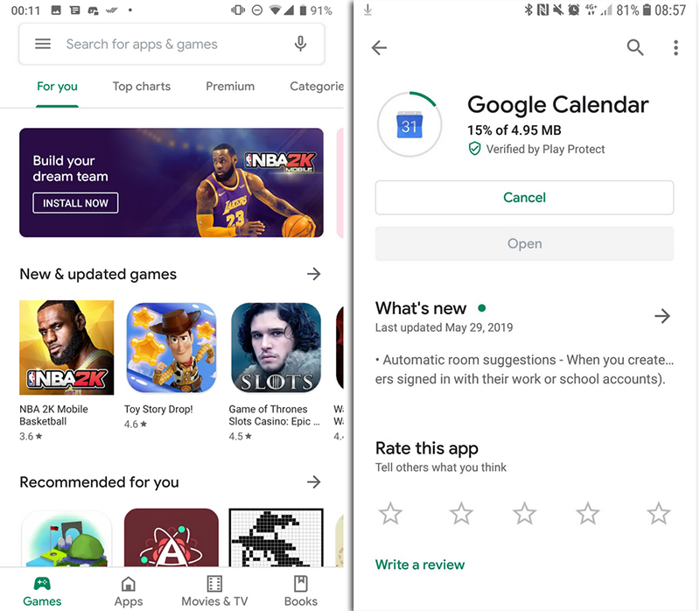Tap Write a review link
The width and height of the screenshot is (700, 611).
(420, 565)
